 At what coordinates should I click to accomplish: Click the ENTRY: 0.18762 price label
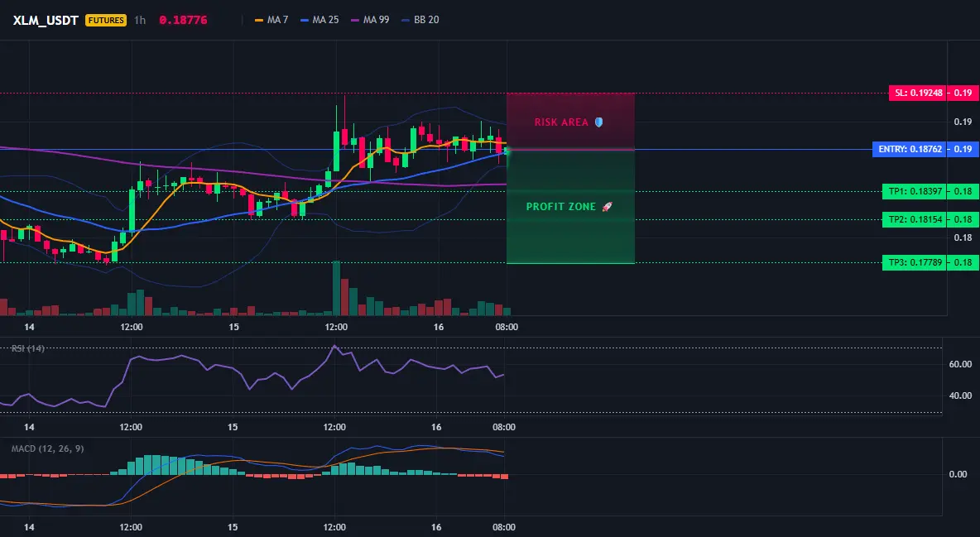coord(909,150)
